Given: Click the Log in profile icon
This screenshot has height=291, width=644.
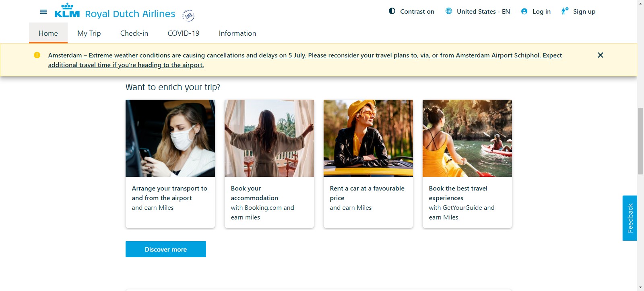Looking at the screenshot, I should pyautogui.click(x=524, y=11).
